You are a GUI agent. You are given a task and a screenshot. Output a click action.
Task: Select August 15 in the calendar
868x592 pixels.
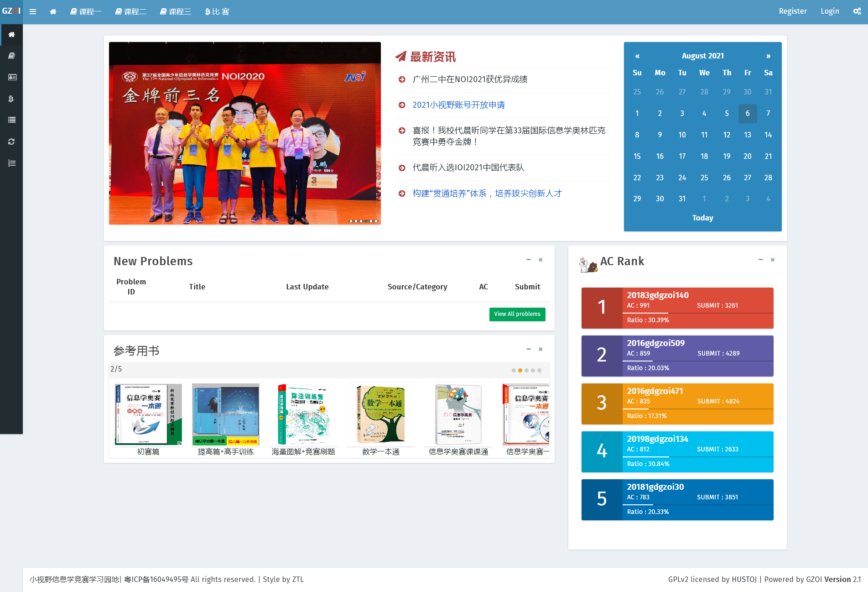tap(637, 157)
